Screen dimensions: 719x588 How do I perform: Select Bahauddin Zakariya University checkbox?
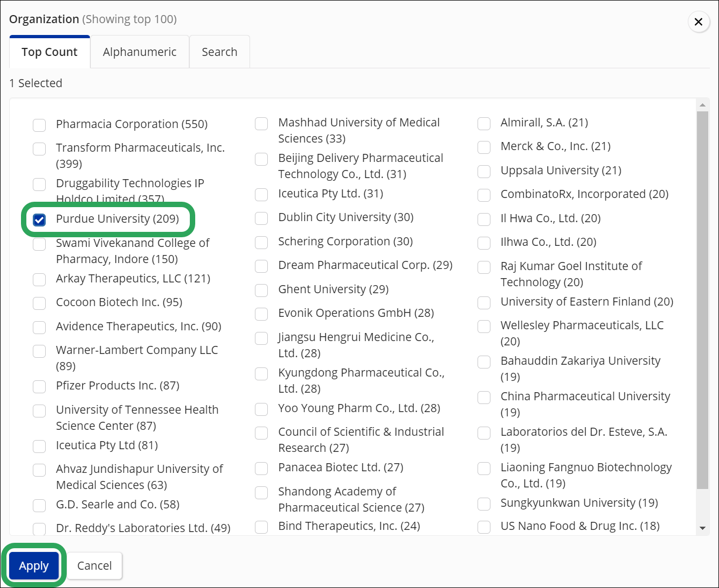click(484, 362)
